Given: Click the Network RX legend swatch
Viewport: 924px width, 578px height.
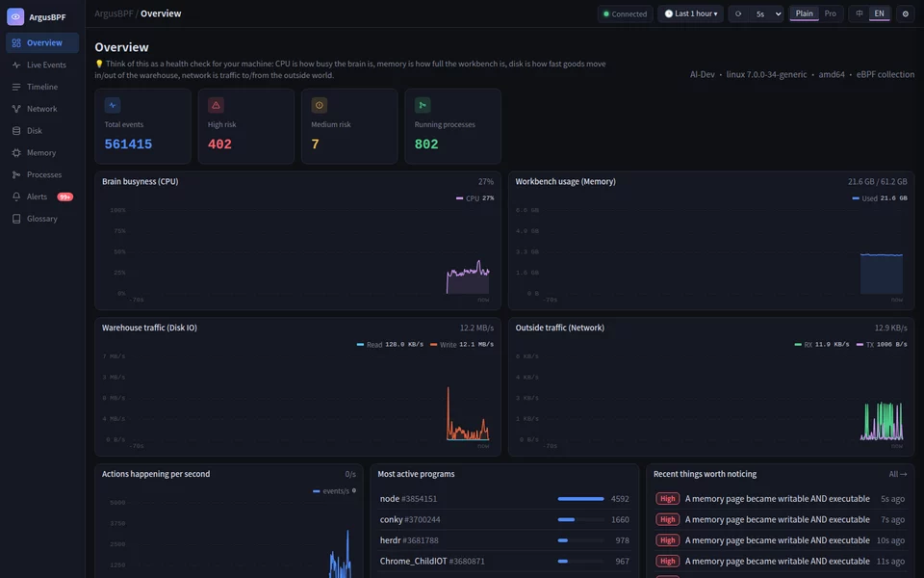Looking at the screenshot, I should tap(798, 345).
